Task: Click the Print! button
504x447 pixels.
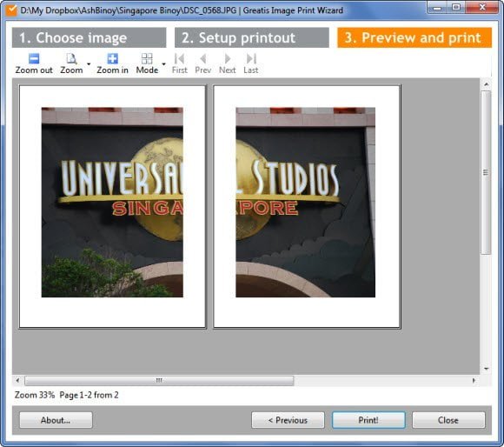Action: 368,420
